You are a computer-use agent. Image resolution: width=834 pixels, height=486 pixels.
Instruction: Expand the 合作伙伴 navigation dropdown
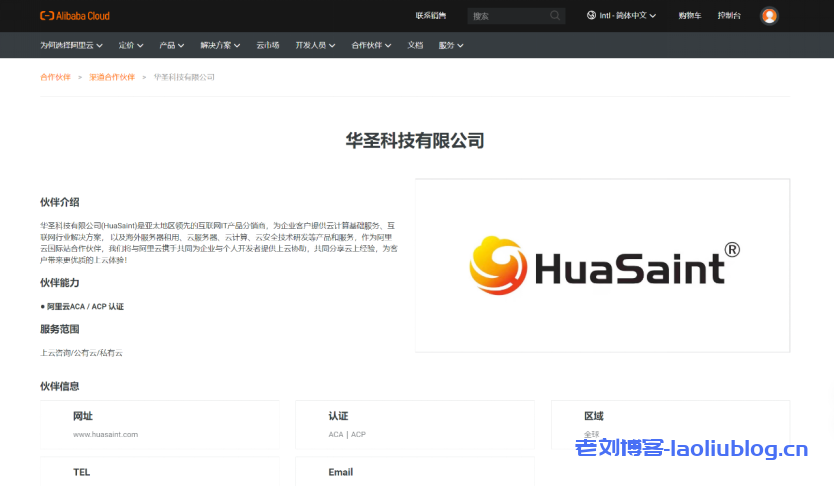point(372,45)
